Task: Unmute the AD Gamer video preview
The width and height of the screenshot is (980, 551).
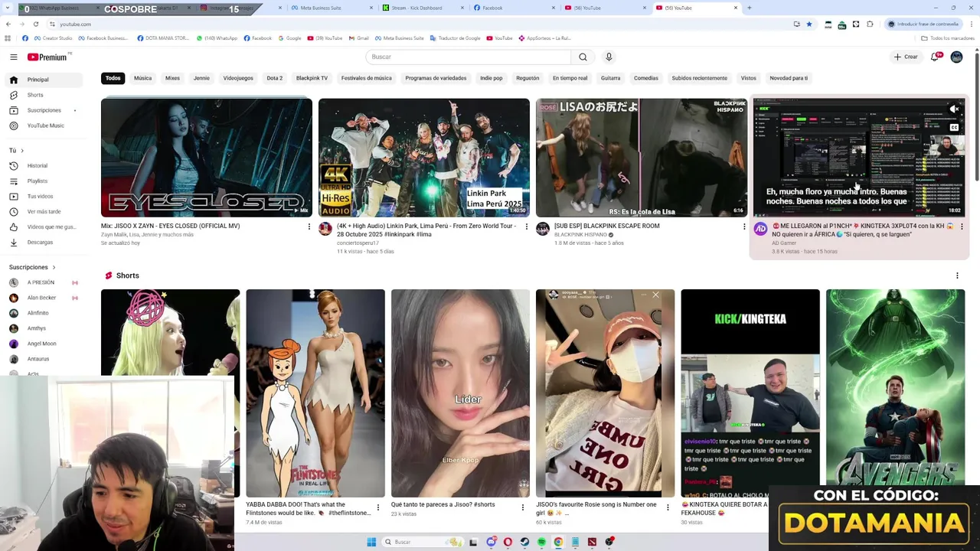Action: (x=954, y=109)
